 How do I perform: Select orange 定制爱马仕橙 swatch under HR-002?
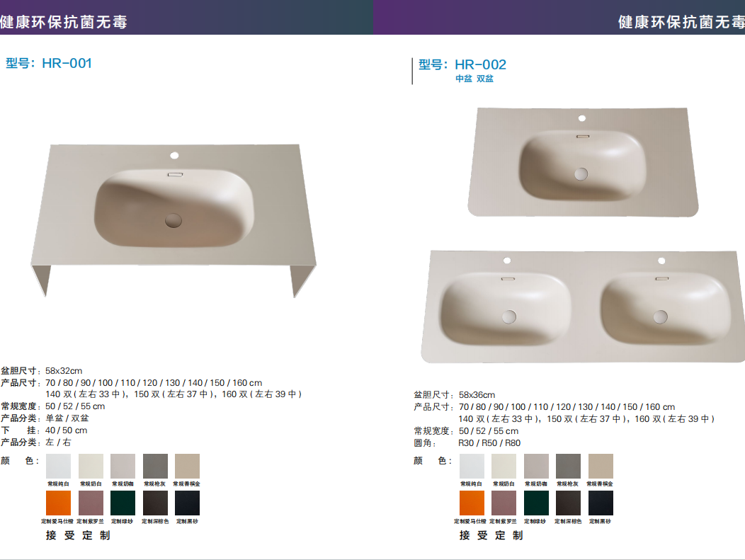(x=472, y=503)
